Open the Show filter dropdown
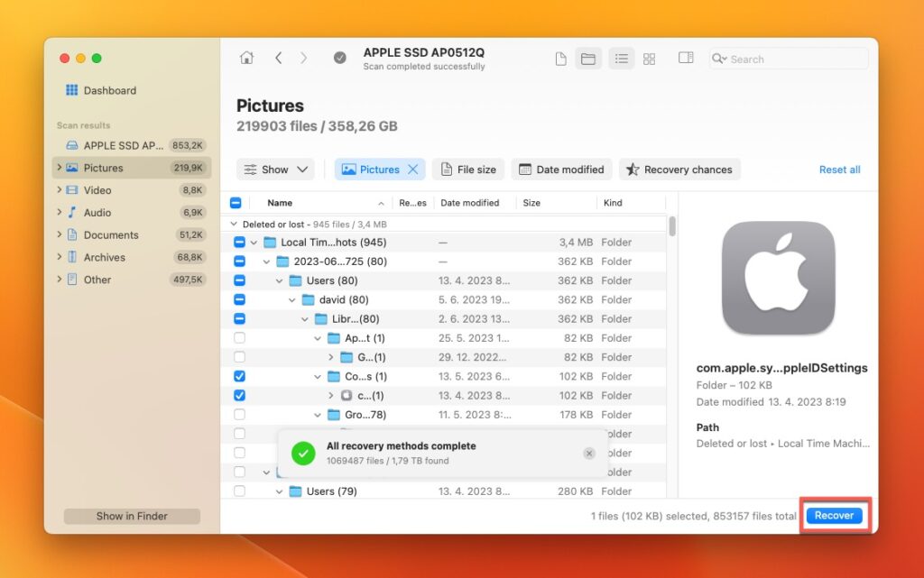This screenshot has height=578, width=924. tap(275, 169)
